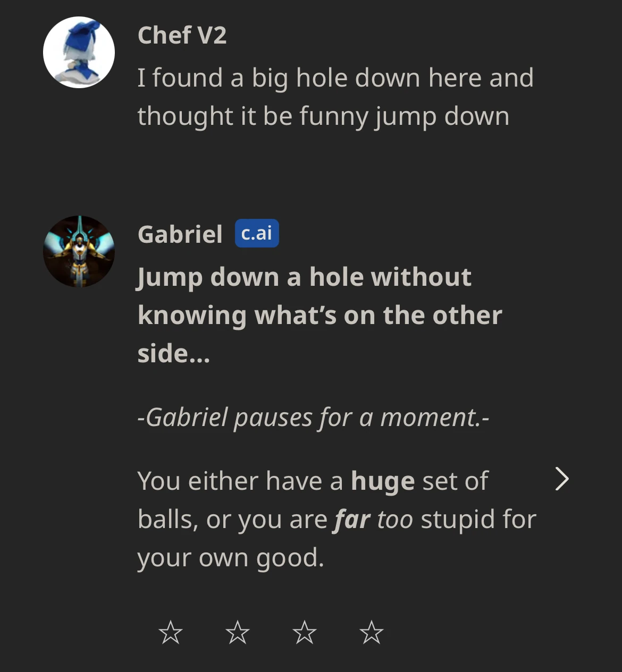Click the Chef V2 name label
This screenshot has width=622, height=672.
[x=183, y=36]
